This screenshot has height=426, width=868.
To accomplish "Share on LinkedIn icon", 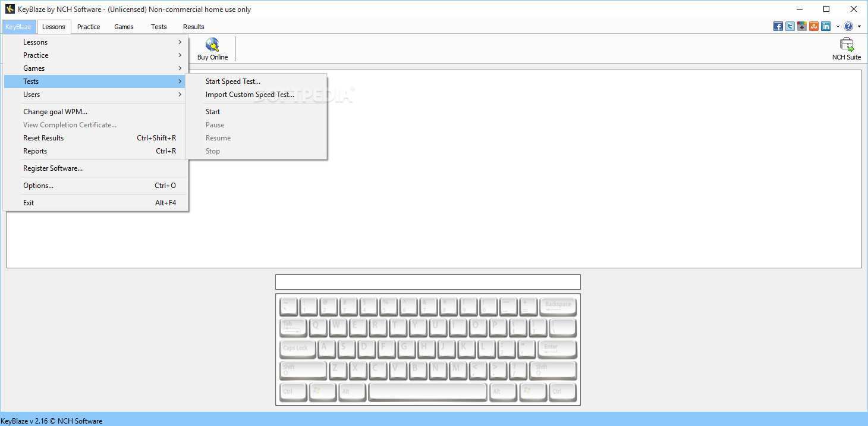I will coord(826,26).
